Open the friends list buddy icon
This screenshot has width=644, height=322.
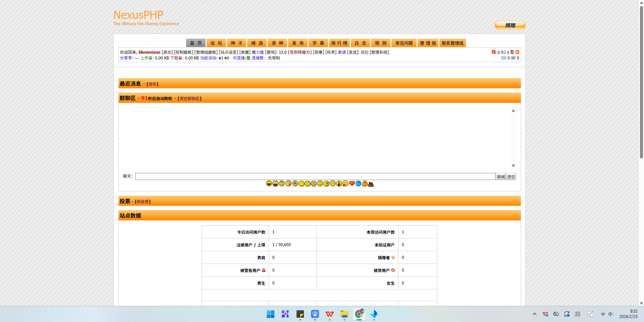512,52
